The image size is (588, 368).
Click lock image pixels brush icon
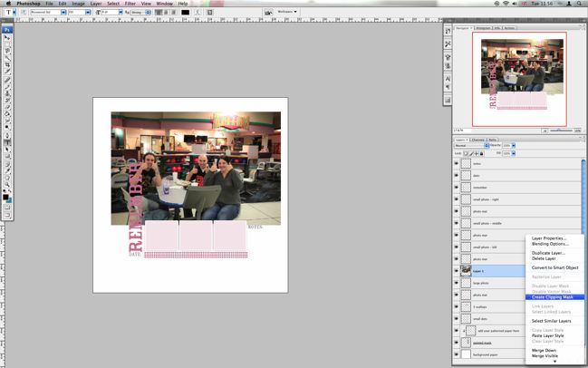click(471, 153)
